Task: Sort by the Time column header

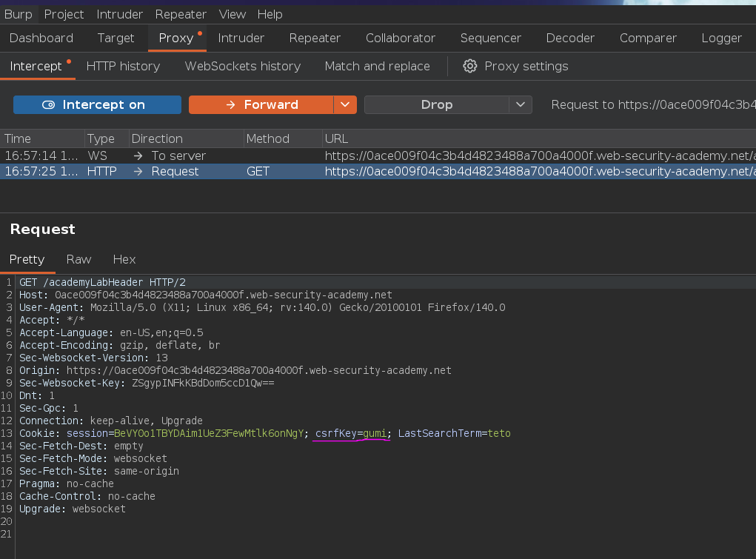Action: pos(42,139)
